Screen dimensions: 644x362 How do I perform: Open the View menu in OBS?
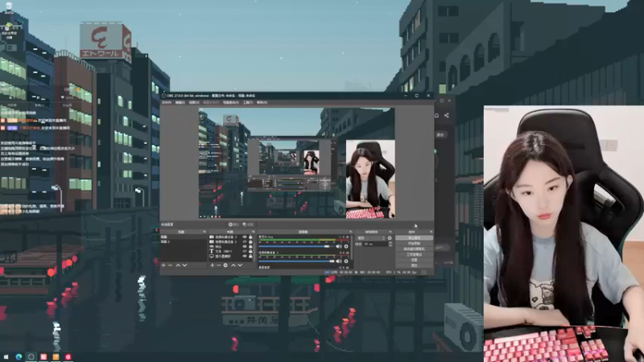[x=194, y=102]
